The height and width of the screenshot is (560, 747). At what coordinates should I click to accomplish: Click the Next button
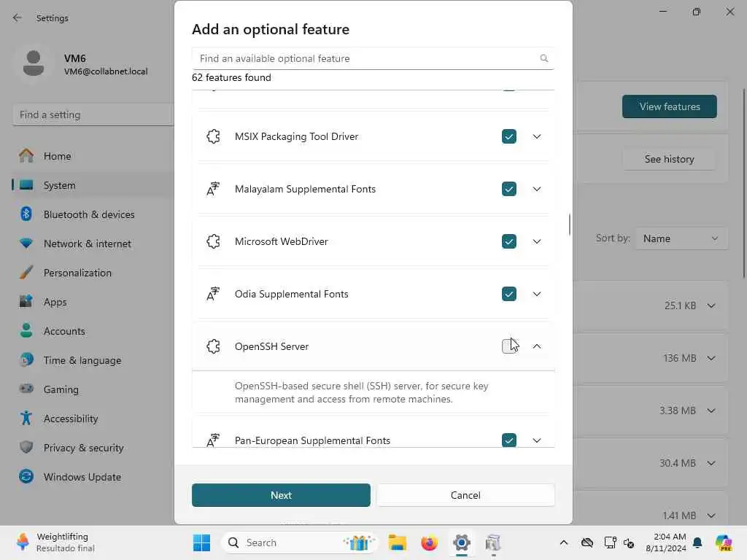[281, 495]
